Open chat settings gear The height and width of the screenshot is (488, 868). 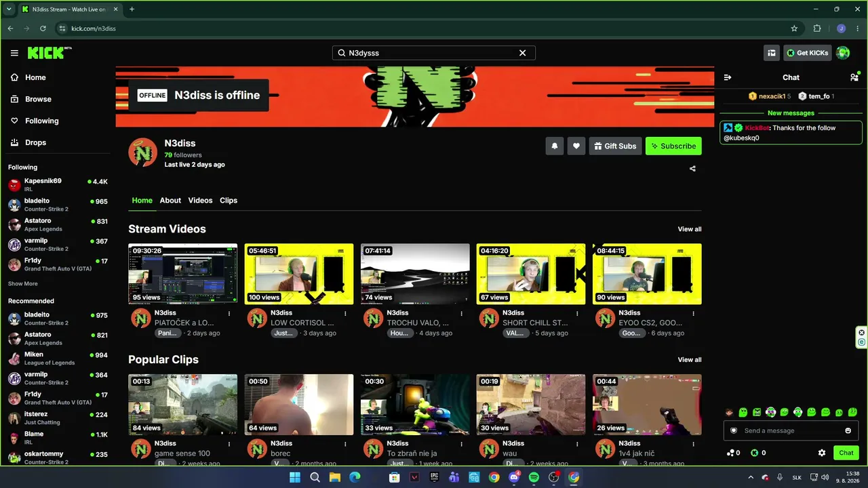pos(822,453)
